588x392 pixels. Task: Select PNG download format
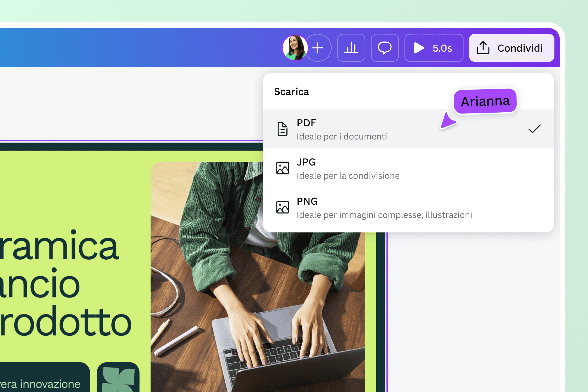408,207
